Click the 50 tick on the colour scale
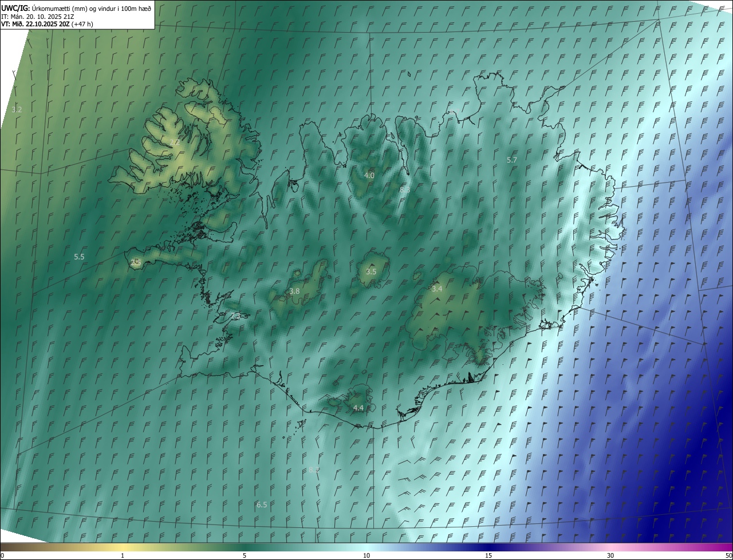733x560 pixels. (728, 555)
